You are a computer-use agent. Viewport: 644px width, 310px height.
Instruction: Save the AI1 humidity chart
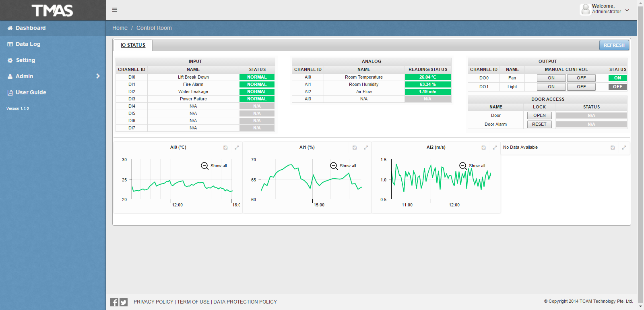tap(355, 148)
